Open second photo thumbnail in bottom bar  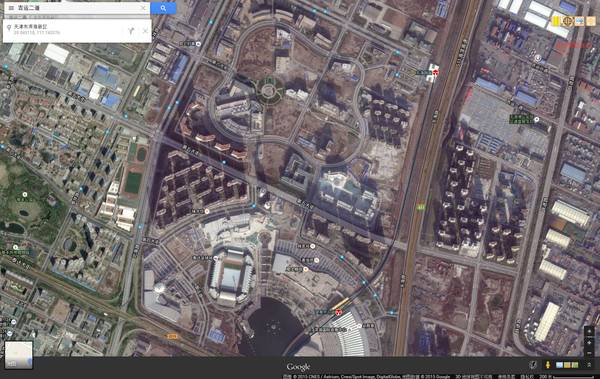(x=567, y=365)
